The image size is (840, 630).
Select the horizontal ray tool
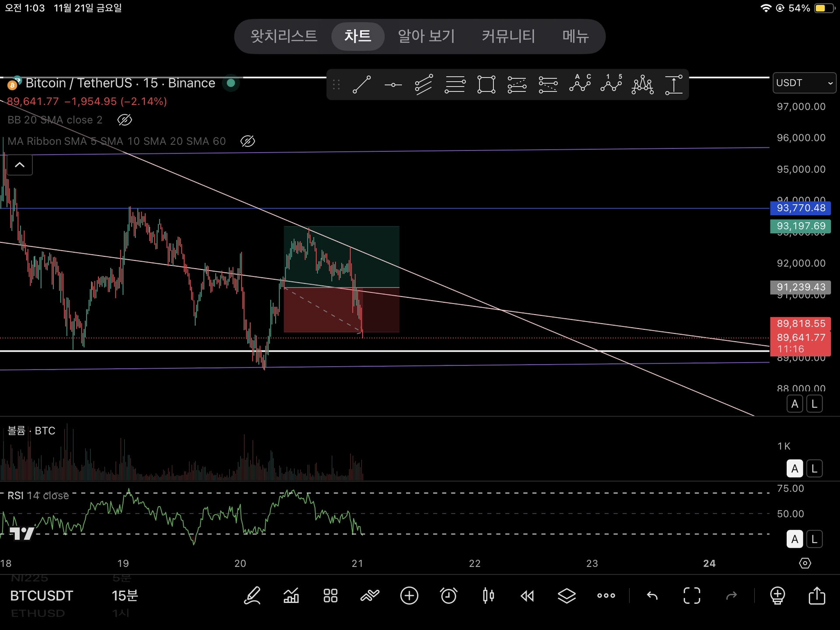[393, 84]
